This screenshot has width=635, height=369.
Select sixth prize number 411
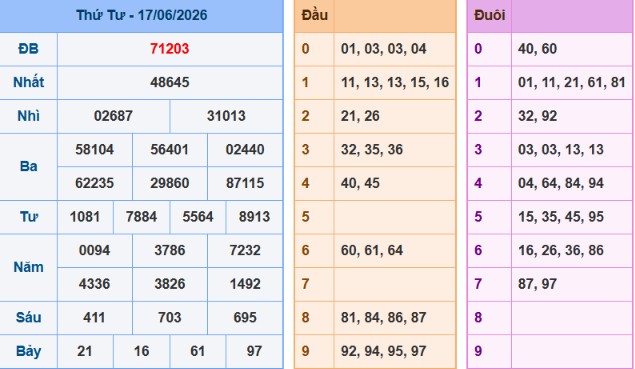95,318
